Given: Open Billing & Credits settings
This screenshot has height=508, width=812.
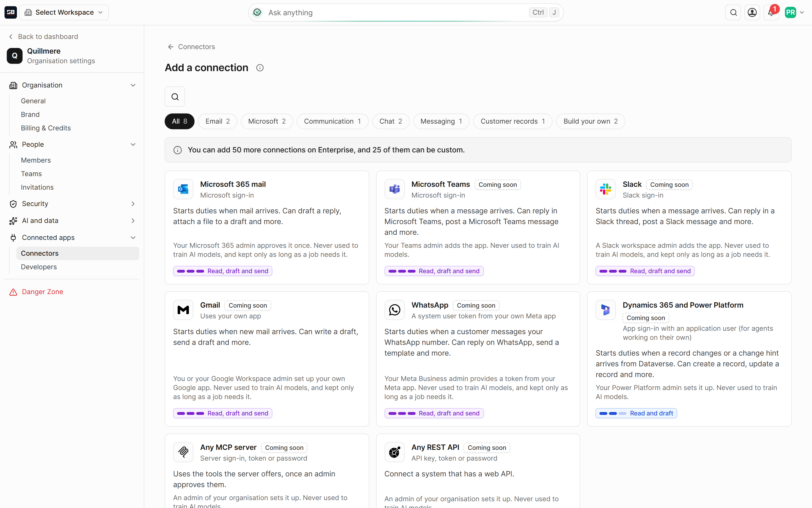Looking at the screenshot, I should click(46, 128).
